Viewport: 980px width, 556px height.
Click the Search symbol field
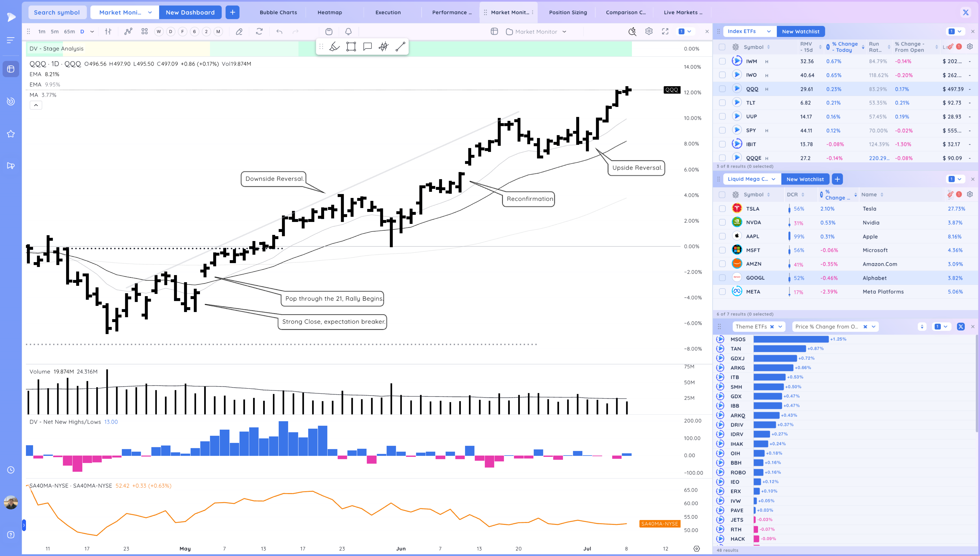57,12
